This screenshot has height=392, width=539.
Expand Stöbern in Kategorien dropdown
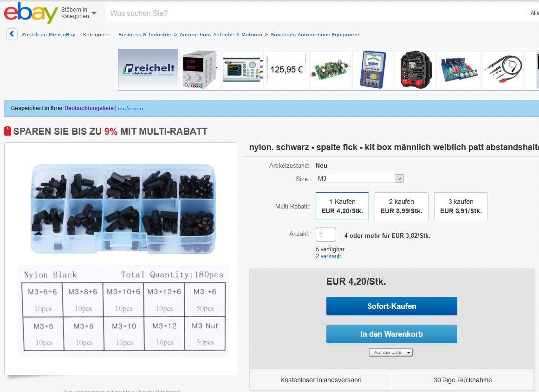point(79,13)
